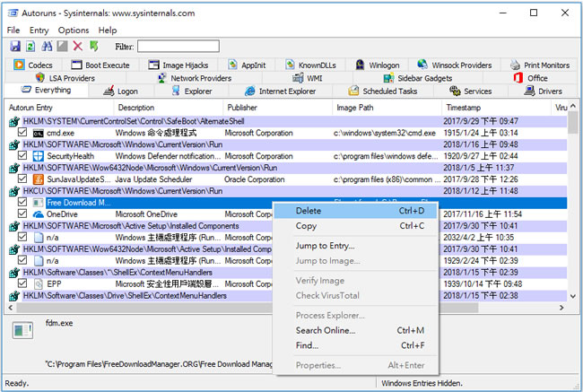
Task: Switch to the Services tab
Action: [x=470, y=91]
